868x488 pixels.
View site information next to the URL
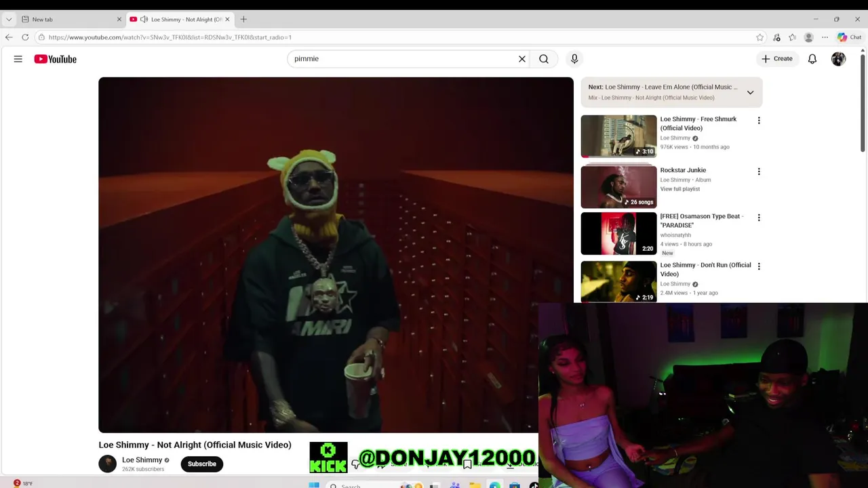click(x=41, y=37)
